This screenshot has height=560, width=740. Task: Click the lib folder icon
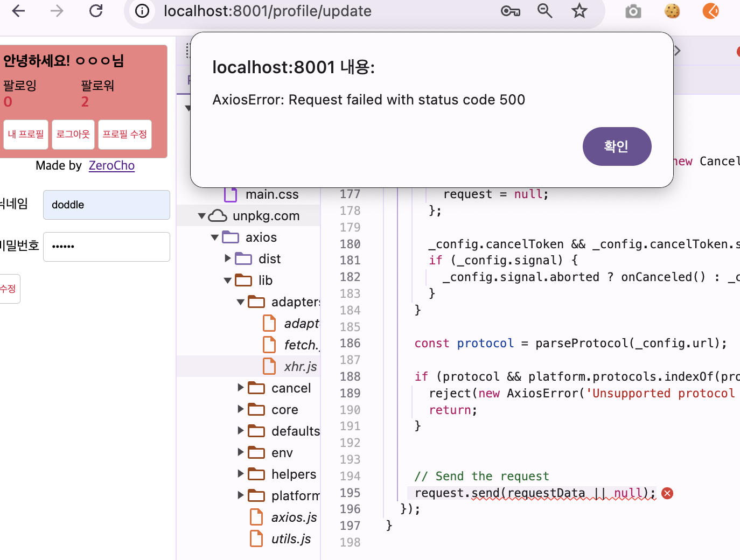pos(243,281)
